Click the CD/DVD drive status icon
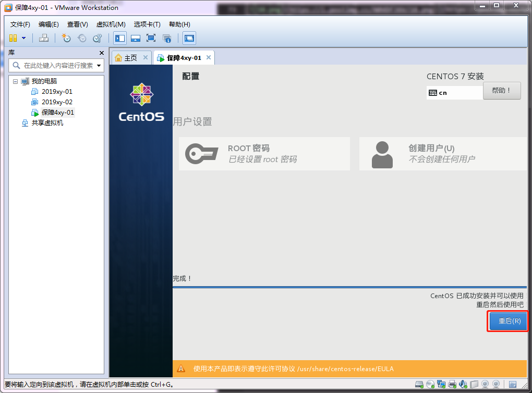Image resolution: width=532 pixels, height=393 pixels. (x=430, y=384)
